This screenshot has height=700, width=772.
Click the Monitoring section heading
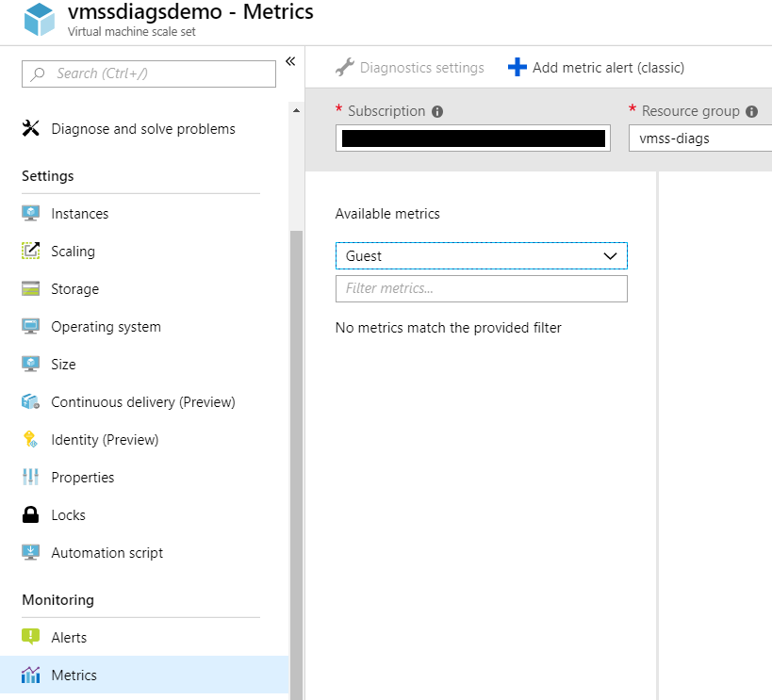58,599
